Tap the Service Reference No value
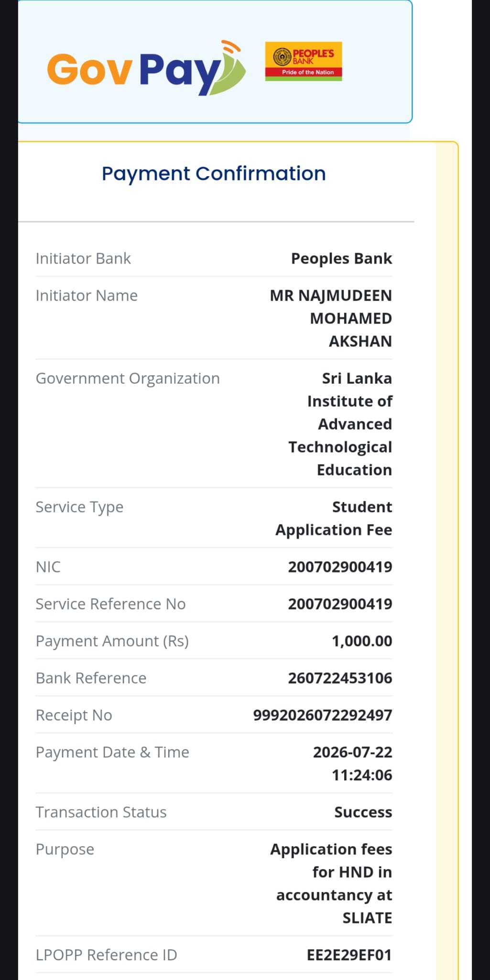490x980 pixels. click(x=340, y=604)
